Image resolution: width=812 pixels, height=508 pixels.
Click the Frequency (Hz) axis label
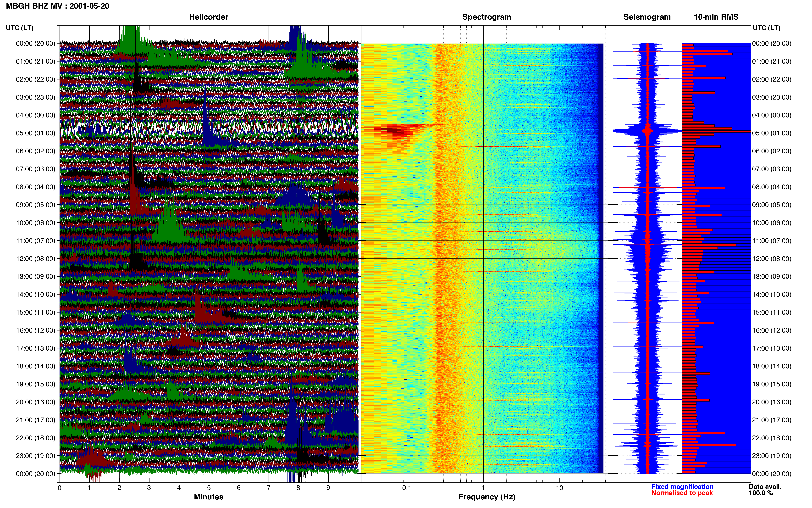point(487,497)
